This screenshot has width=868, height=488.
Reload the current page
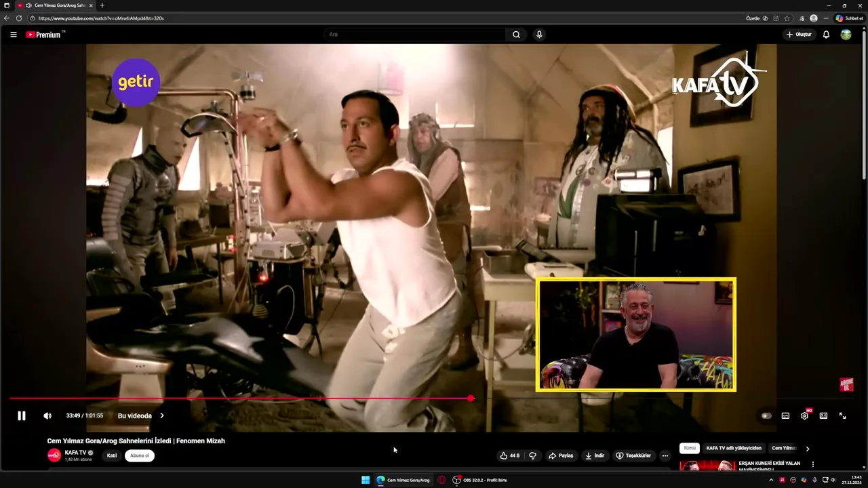point(19,18)
